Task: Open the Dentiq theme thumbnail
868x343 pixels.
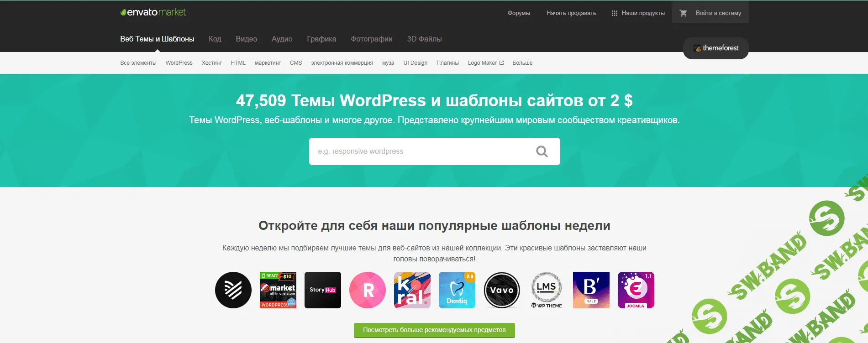Action: coord(457,290)
